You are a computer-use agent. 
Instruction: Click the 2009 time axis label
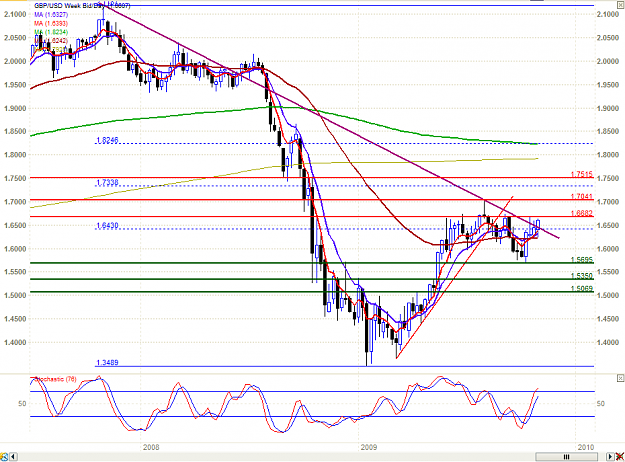(x=369, y=447)
